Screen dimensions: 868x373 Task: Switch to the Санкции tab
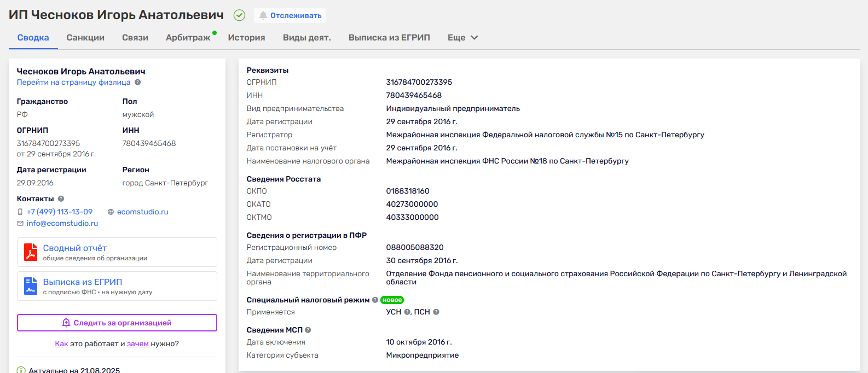tap(85, 38)
